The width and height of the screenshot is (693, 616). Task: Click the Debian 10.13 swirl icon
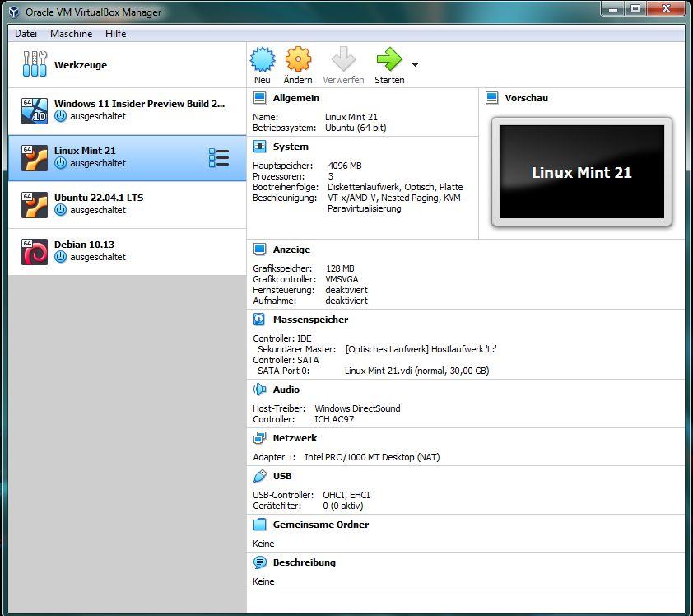(x=35, y=252)
